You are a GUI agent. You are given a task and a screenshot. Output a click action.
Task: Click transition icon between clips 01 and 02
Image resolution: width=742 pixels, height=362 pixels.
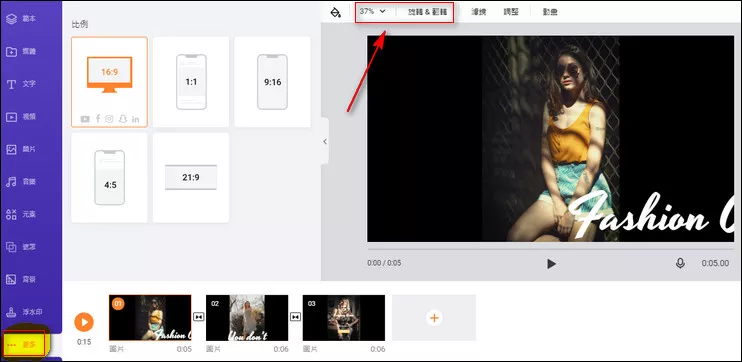[x=199, y=317]
